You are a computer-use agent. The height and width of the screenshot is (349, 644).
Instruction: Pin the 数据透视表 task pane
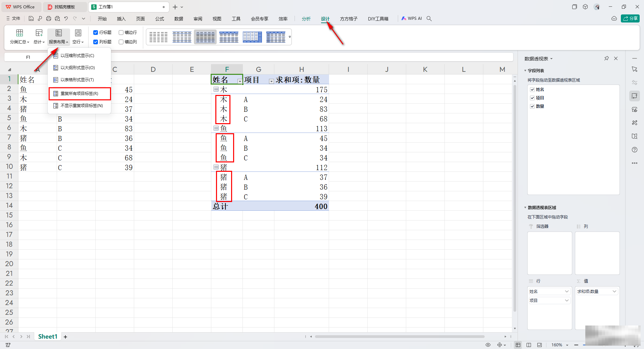click(606, 58)
